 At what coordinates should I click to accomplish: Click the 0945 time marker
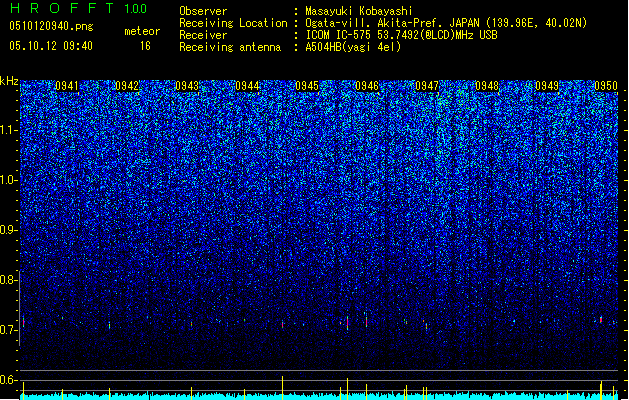pos(307,86)
